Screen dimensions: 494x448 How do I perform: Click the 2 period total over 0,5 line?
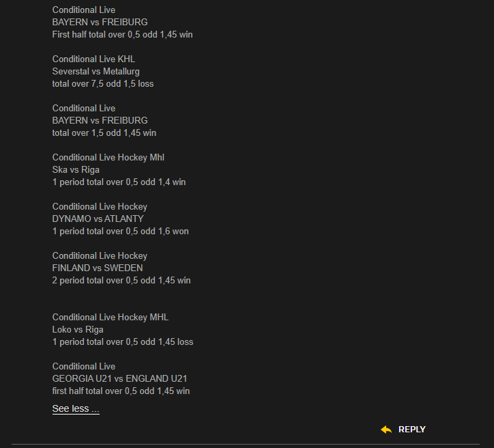(121, 280)
